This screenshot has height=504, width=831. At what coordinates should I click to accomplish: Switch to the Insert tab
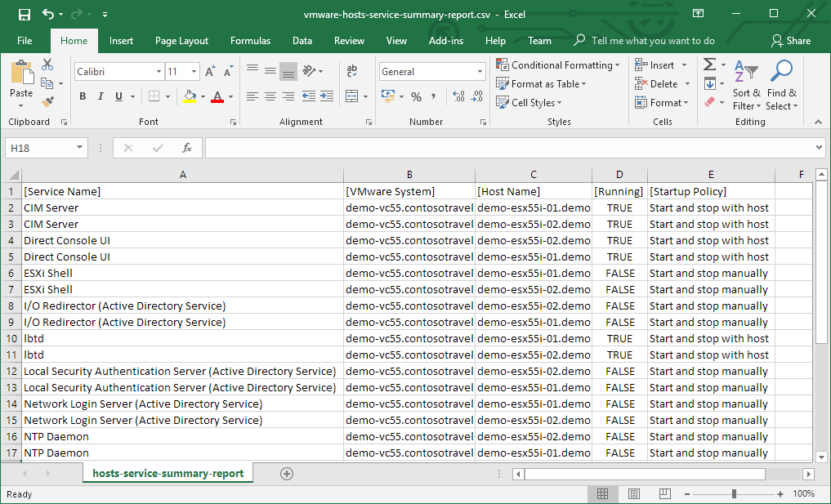click(122, 41)
